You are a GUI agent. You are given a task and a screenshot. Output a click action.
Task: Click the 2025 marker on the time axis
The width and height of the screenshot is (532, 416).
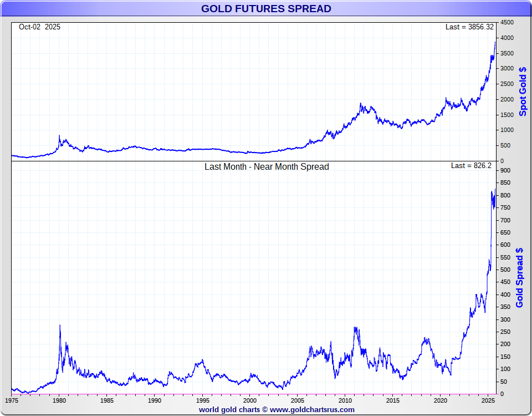488,400
